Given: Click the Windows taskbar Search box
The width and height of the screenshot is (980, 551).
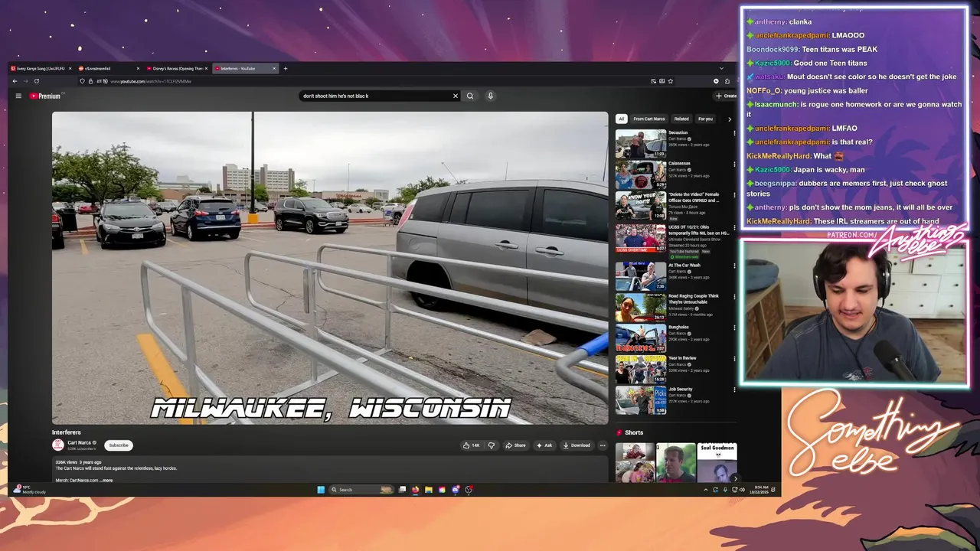Looking at the screenshot, I should [360, 490].
